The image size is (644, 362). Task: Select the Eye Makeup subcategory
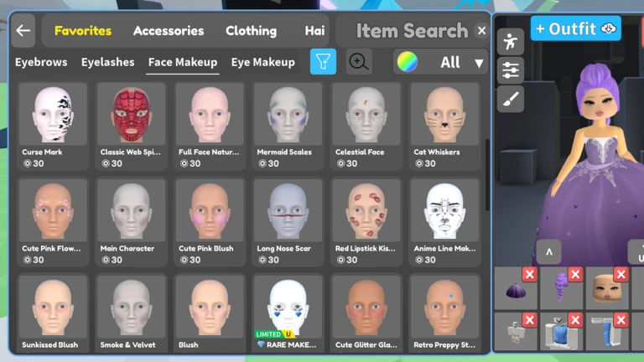pyautogui.click(x=262, y=62)
